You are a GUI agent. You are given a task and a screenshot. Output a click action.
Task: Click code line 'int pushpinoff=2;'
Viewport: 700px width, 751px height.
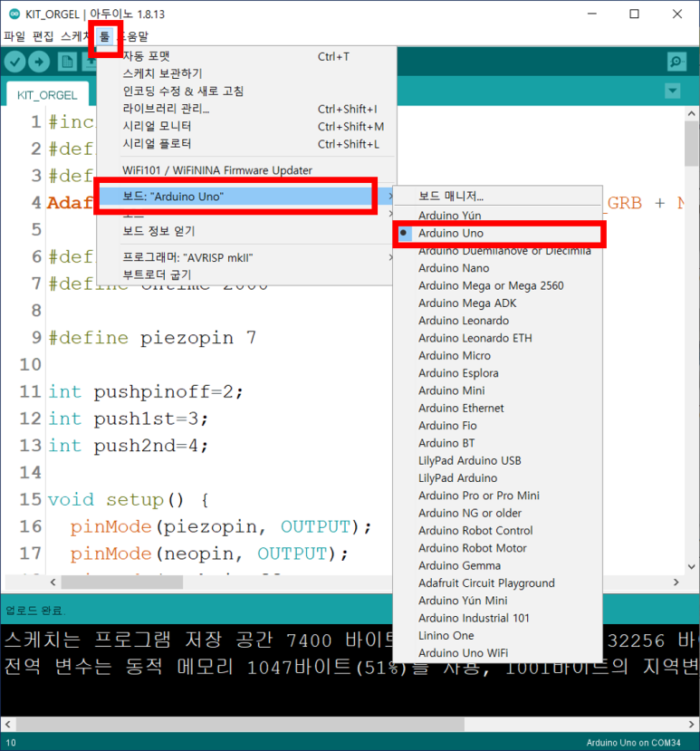(x=146, y=392)
